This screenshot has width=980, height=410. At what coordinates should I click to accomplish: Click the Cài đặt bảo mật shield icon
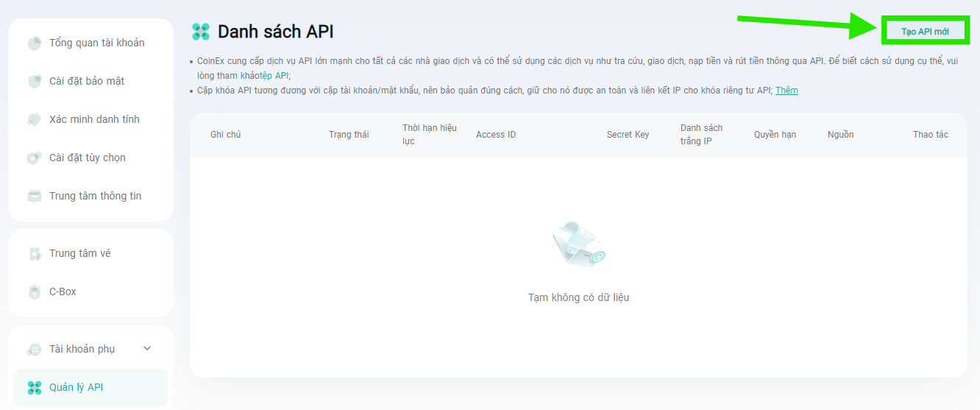click(35, 81)
